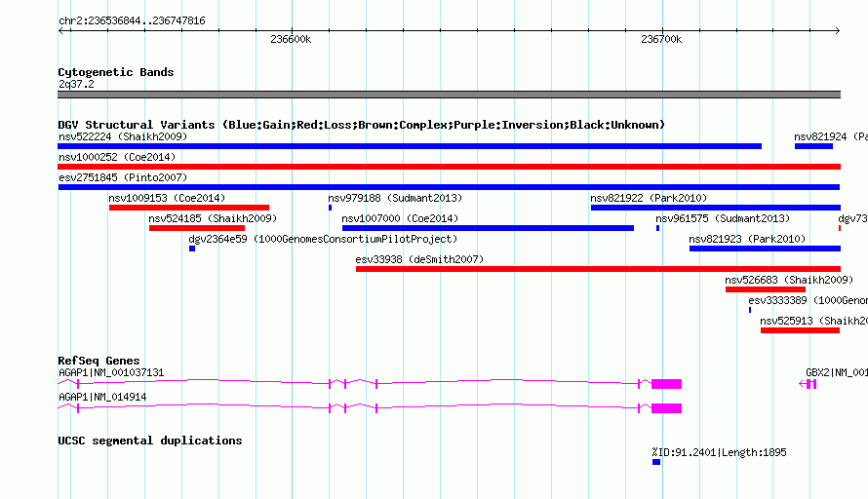This screenshot has height=499, width=868.
Task: Select the nsv1000252 (Coe2014) red loss bar
Action: (x=449, y=167)
